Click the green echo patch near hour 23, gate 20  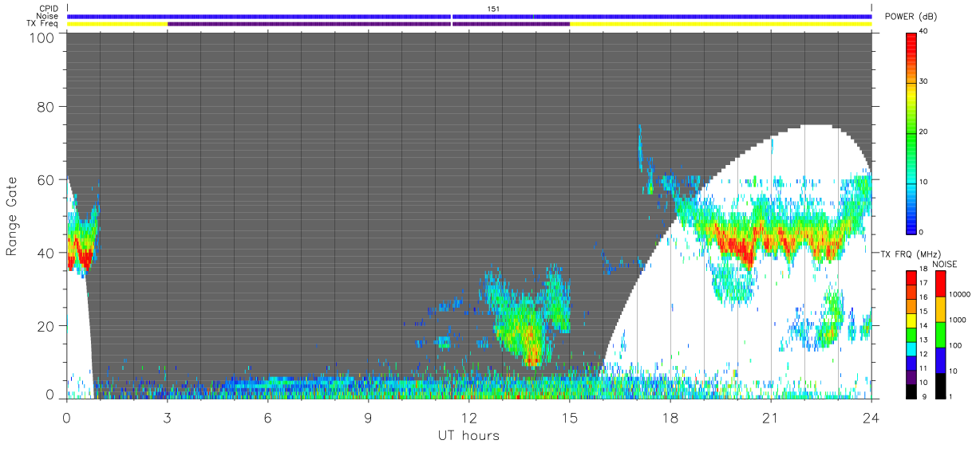pos(830,323)
